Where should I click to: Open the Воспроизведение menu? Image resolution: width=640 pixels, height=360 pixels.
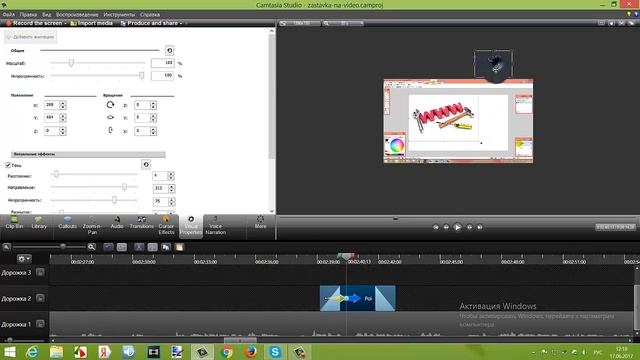pos(77,14)
